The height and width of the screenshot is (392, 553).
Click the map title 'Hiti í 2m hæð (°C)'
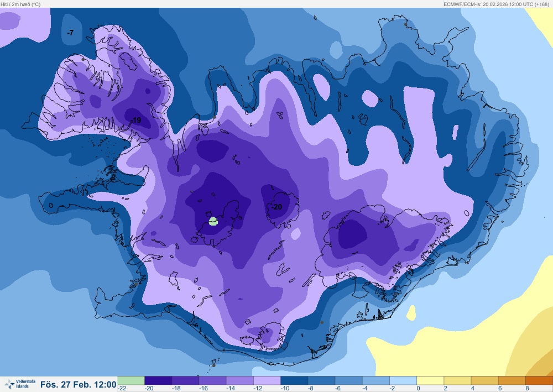click(x=21, y=4)
